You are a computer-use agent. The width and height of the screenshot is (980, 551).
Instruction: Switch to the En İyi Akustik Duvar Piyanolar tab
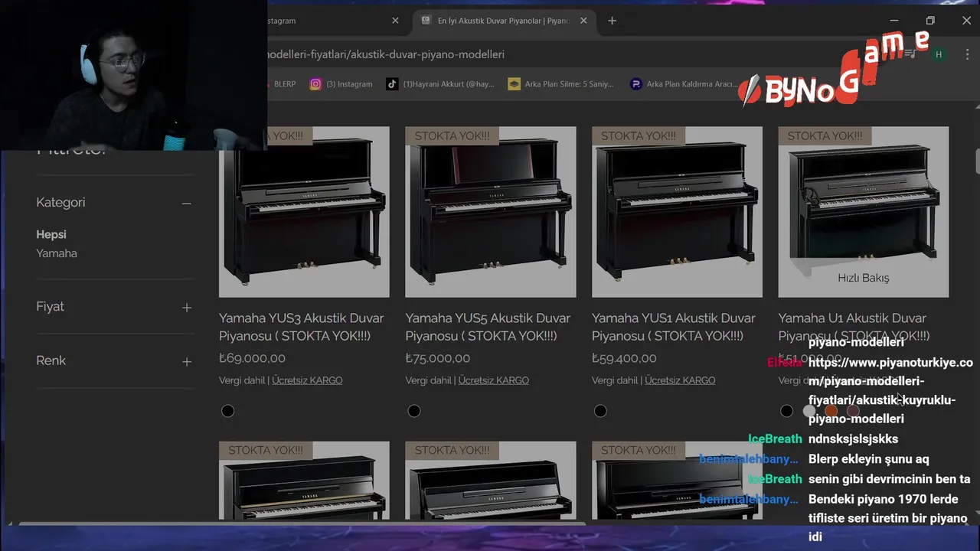point(504,21)
